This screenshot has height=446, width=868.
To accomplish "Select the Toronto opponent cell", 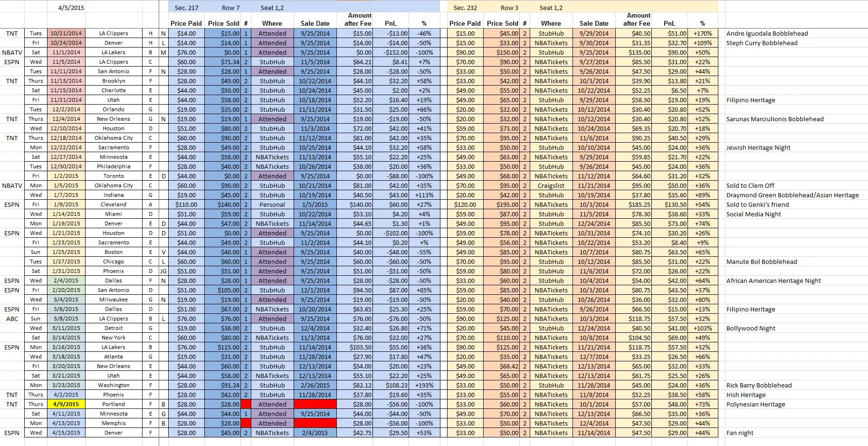I will pyautogui.click(x=114, y=176).
